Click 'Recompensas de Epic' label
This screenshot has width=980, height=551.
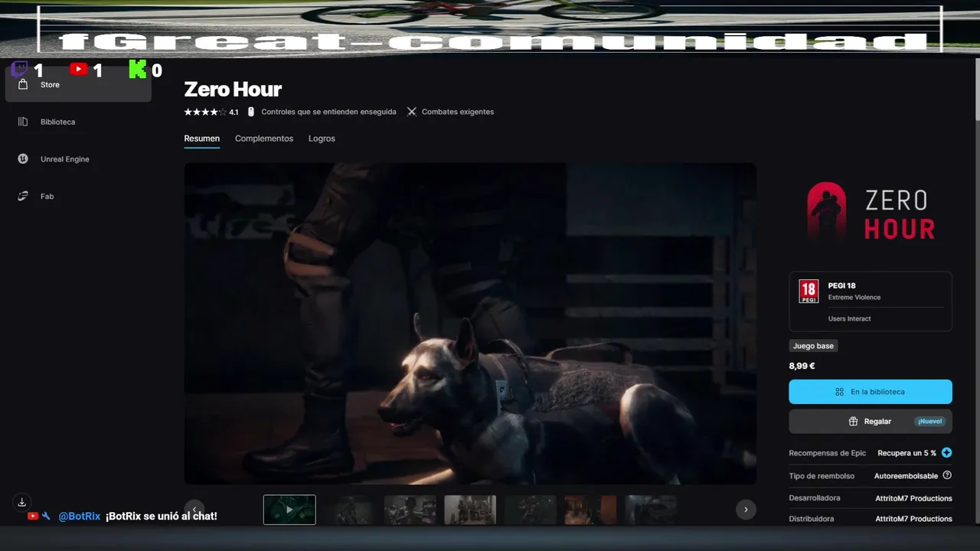pos(828,453)
